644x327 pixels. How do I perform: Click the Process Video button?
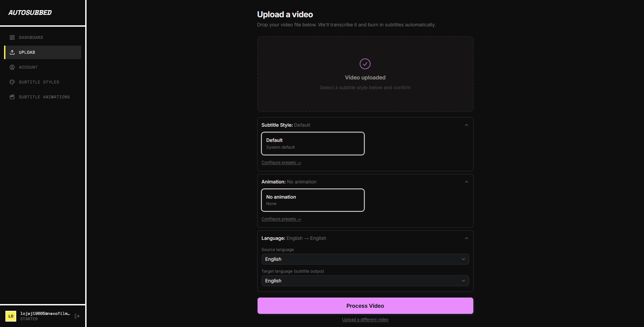[x=365, y=306]
